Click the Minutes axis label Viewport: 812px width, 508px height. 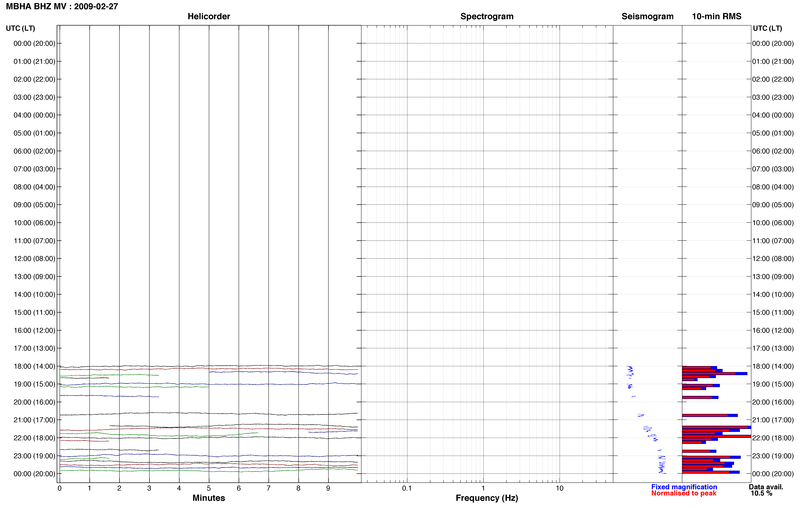click(209, 498)
